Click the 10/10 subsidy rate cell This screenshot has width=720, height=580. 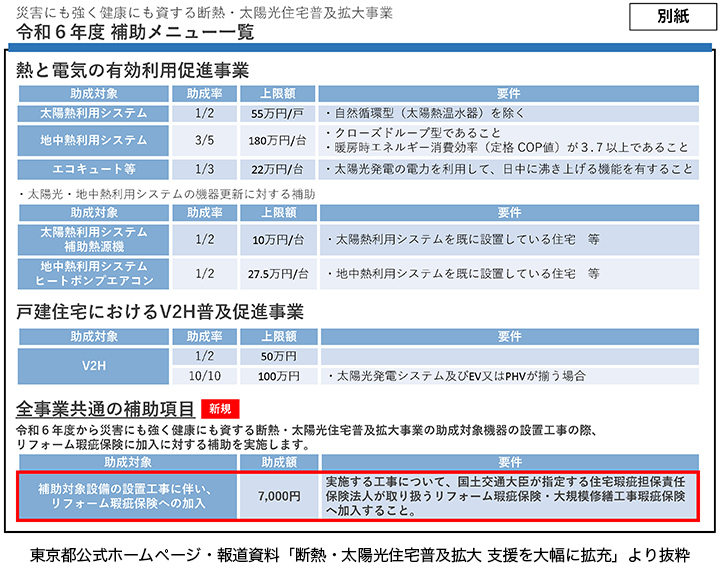(205, 376)
